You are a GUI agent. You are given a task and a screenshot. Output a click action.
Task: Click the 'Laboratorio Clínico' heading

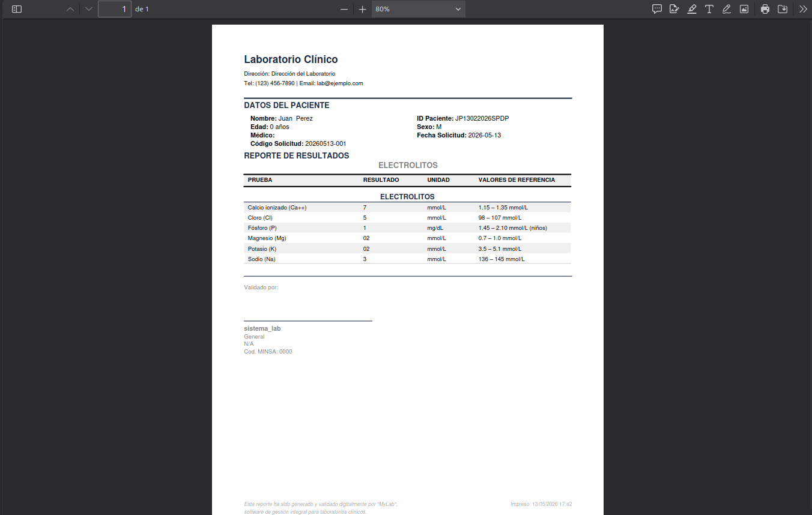(291, 59)
